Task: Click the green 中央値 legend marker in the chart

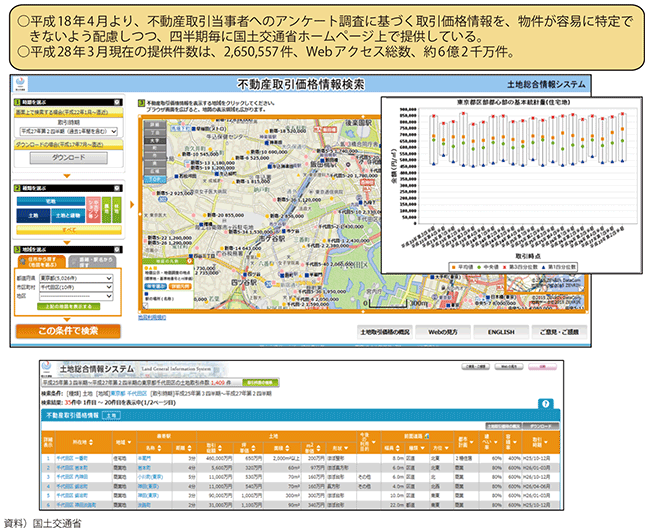Action: 480,267
